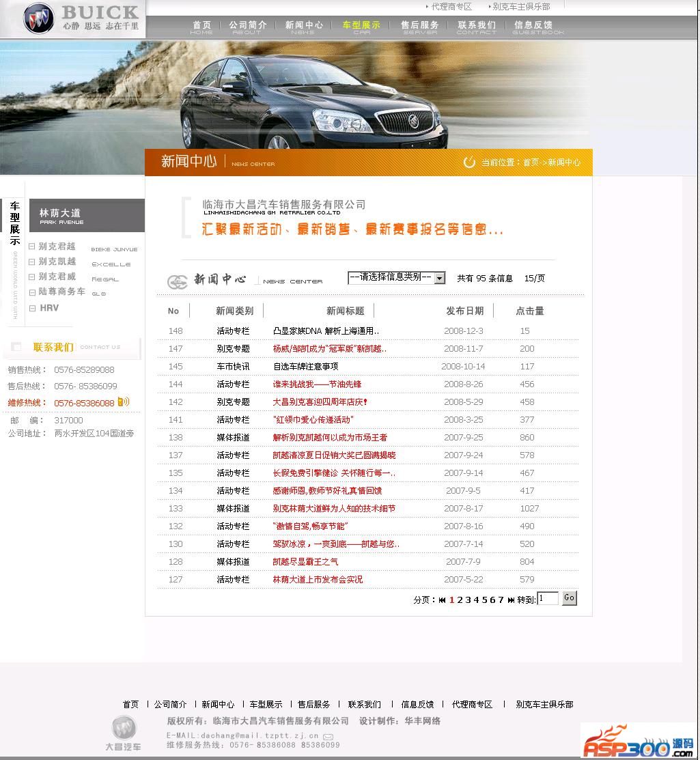The height and width of the screenshot is (760, 700).
Task: Open news 林荫大道上市发布会实况
Action: pos(318,580)
